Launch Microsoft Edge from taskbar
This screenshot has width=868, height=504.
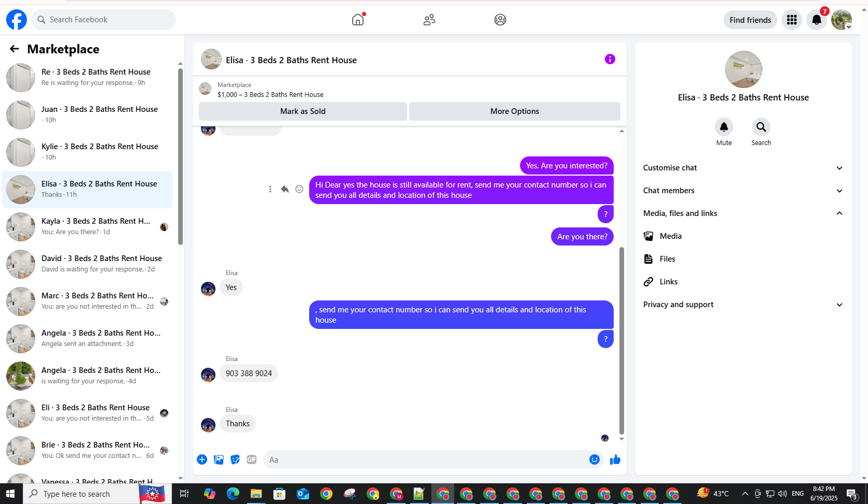[x=233, y=494]
